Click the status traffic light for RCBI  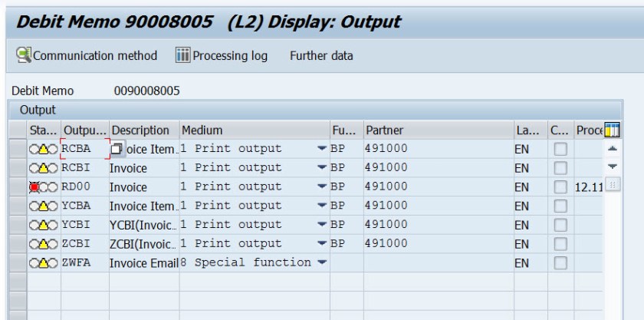click(x=43, y=168)
